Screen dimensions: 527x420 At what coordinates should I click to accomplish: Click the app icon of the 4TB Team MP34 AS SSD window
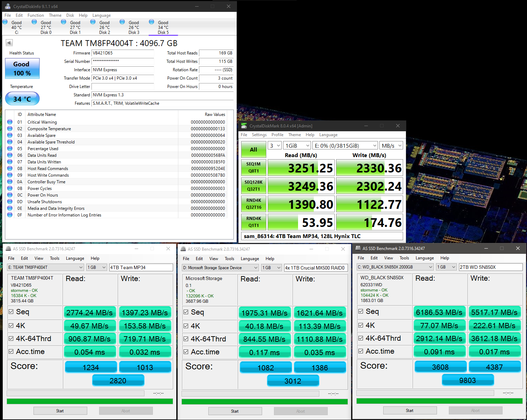click(x=8, y=249)
